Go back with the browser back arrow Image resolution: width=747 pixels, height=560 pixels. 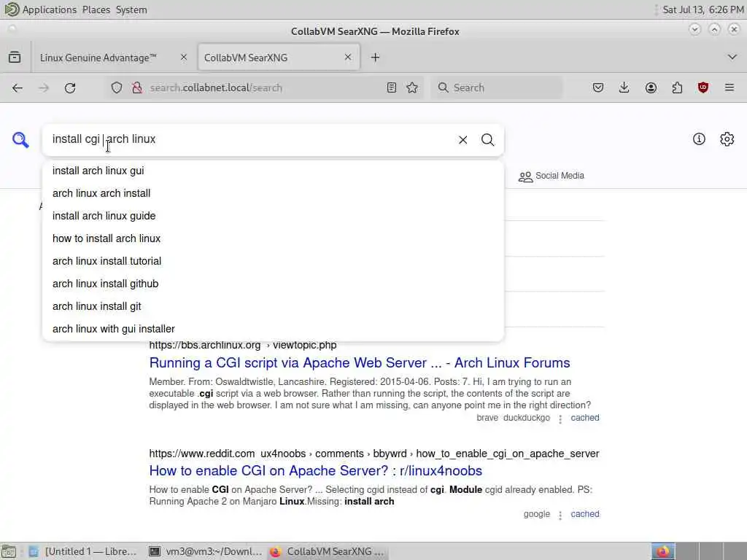18,87
